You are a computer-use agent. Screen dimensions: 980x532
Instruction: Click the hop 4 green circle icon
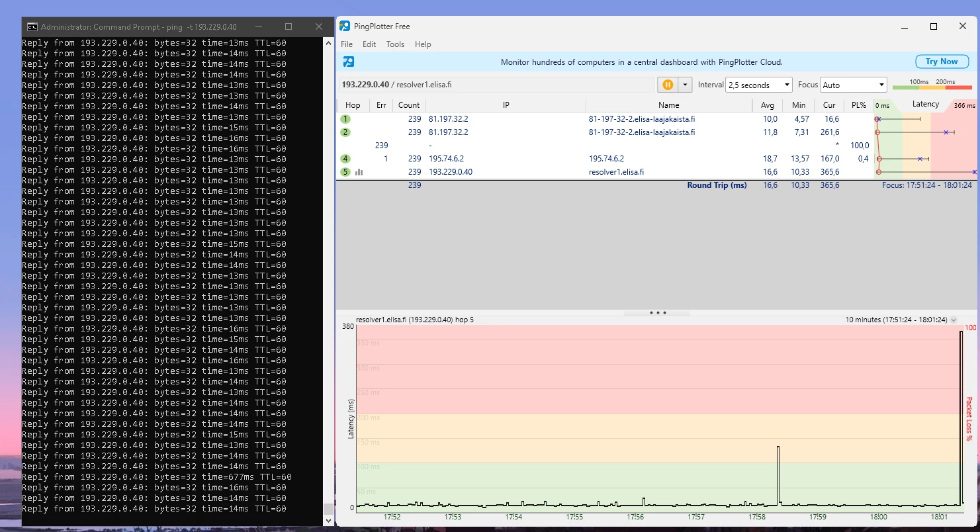345,159
